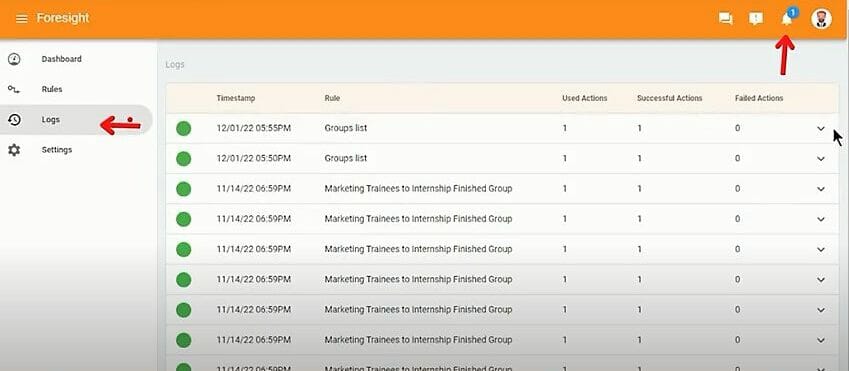Open the hamburger menu beside Foresight
The image size is (849, 371).
(x=22, y=19)
